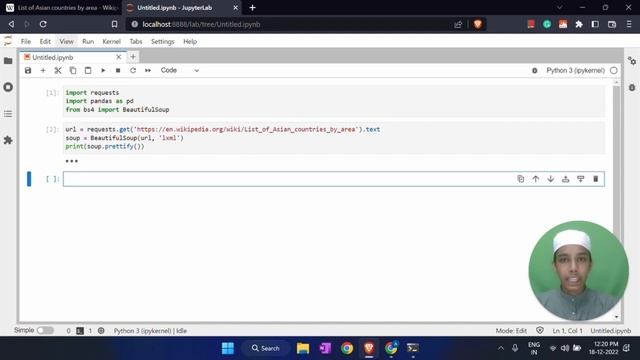Open the Tabs menu
The height and width of the screenshot is (360, 640).
(136, 42)
